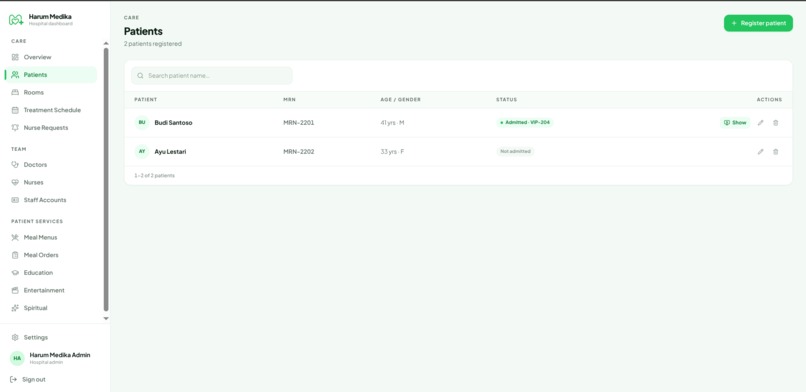Image resolution: width=806 pixels, height=392 pixels.
Task: Click the Nurses icon in sidebar
Action: 15,182
